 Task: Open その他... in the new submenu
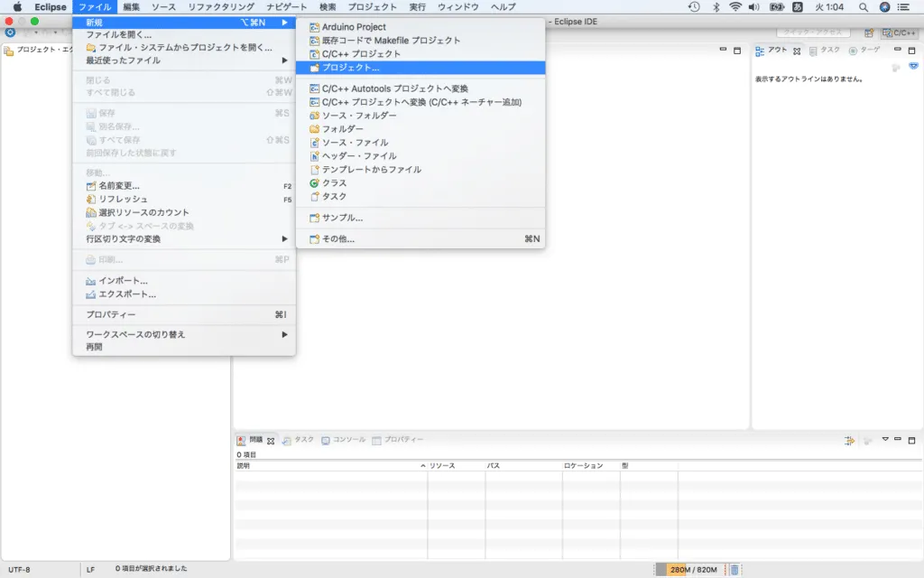pyautogui.click(x=420, y=238)
